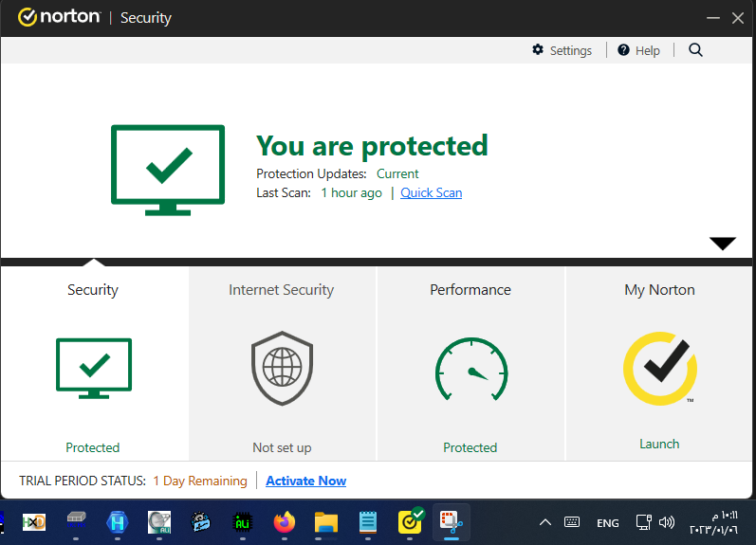Image resolution: width=756 pixels, height=545 pixels.
Task: Click TRIAL PERIOD STATUS label
Action: (83, 481)
